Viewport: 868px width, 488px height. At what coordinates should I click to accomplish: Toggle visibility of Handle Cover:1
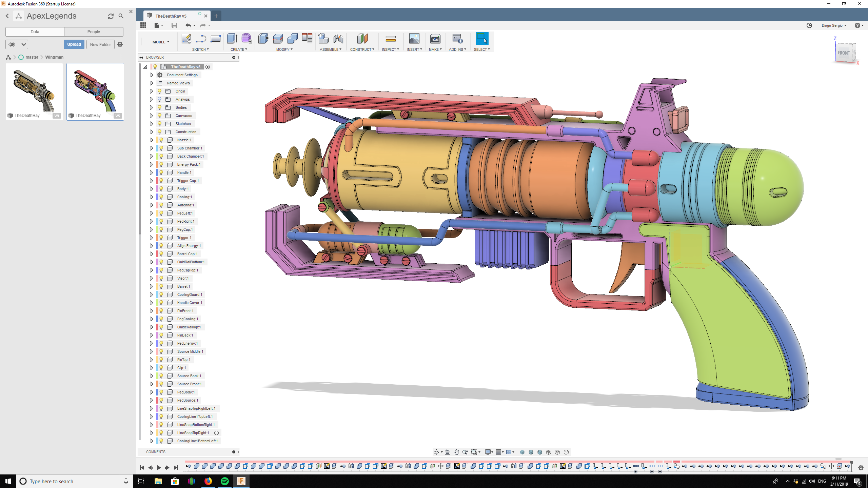161,303
